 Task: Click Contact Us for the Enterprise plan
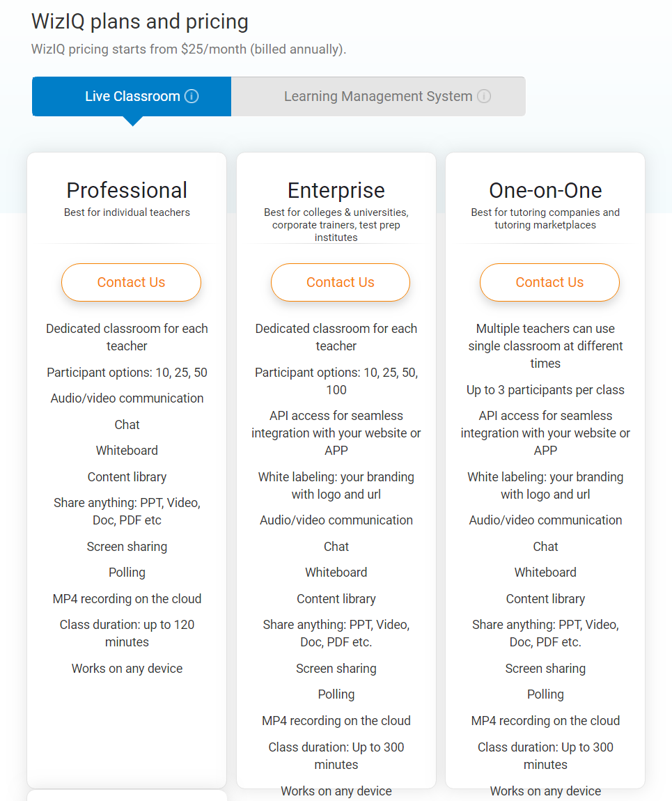click(340, 282)
